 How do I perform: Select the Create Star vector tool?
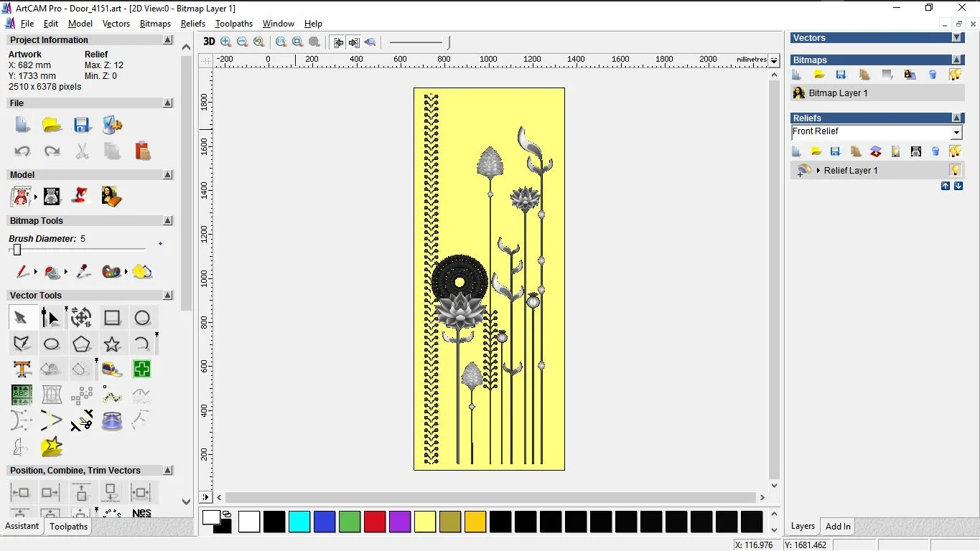111,344
